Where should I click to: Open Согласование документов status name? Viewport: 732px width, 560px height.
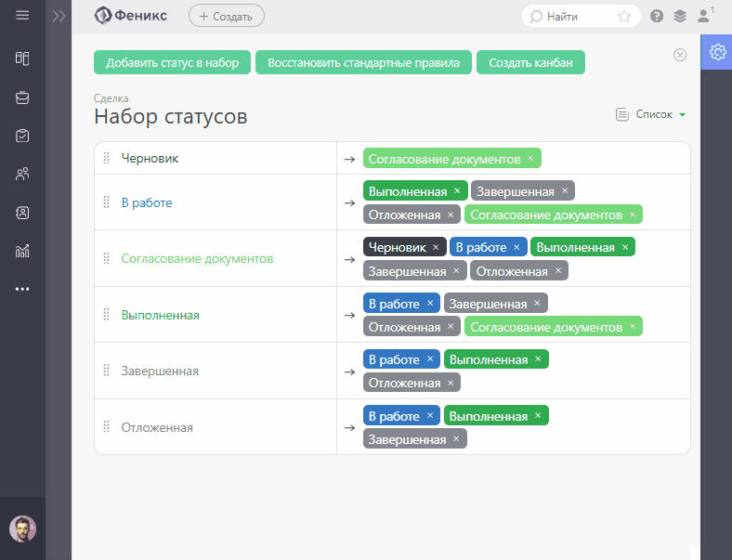[197, 258]
